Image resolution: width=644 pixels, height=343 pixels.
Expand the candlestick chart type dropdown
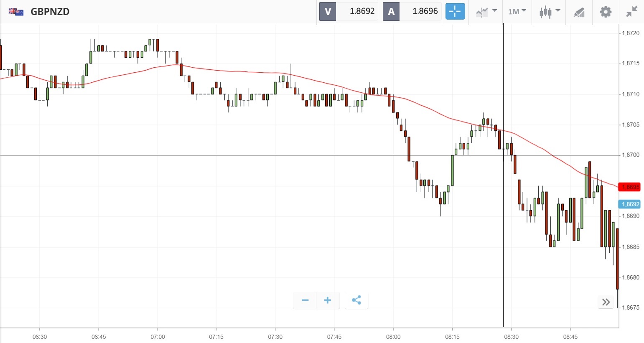coord(549,12)
